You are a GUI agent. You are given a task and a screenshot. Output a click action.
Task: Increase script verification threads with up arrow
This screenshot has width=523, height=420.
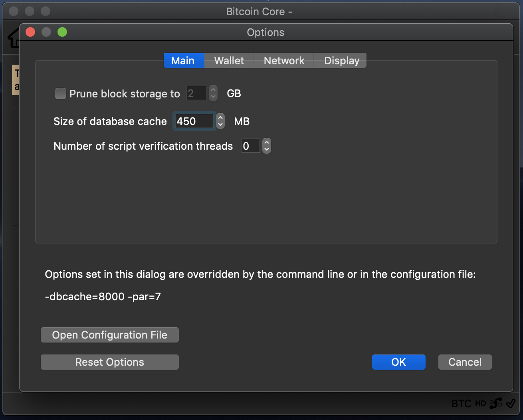point(267,142)
